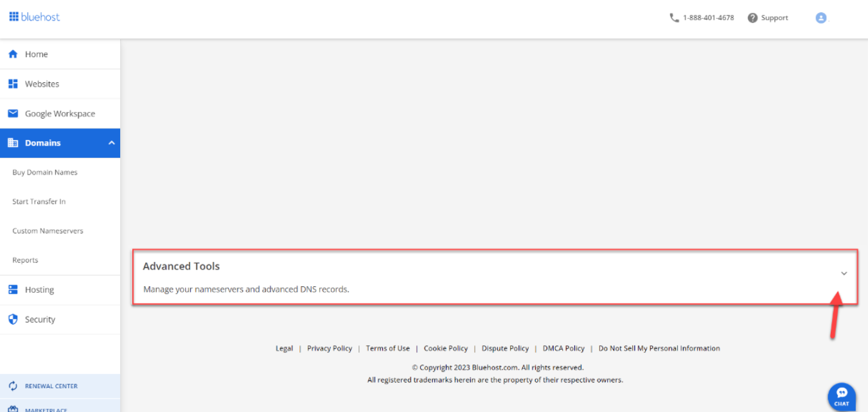Viewport: 868px width, 412px height.
Task: Open the Cookie Policy link
Action: click(x=446, y=348)
